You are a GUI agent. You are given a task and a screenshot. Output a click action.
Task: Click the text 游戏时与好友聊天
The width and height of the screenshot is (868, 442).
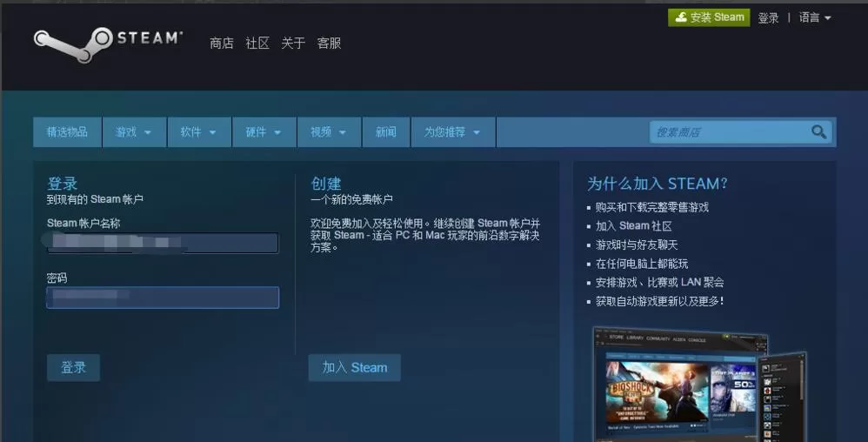coord(637,244)
